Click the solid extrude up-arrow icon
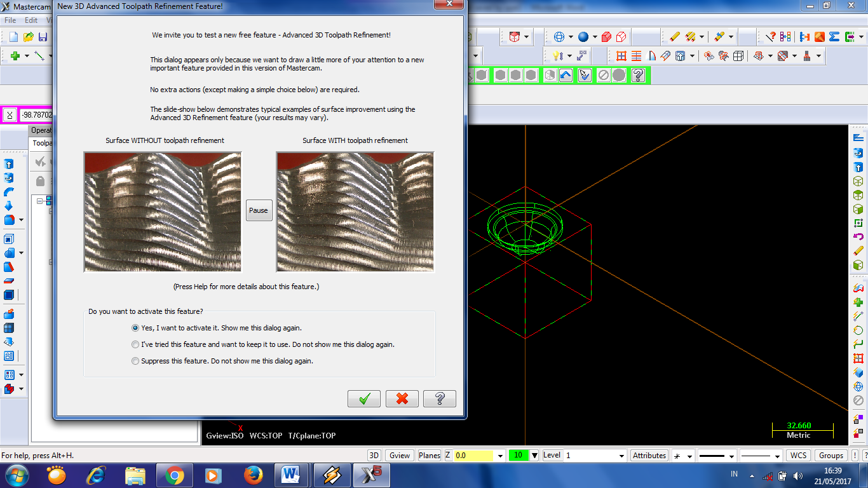Screen dimensions: 868x488 [x=9, y=163]
